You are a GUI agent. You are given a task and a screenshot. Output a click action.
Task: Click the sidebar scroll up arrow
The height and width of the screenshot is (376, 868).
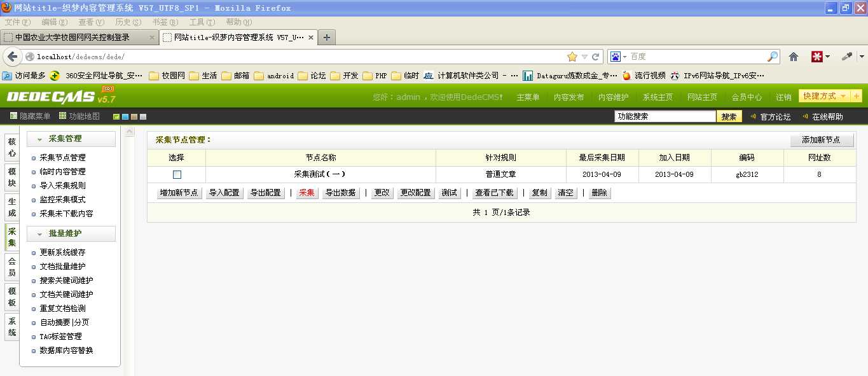pos(130,132)
